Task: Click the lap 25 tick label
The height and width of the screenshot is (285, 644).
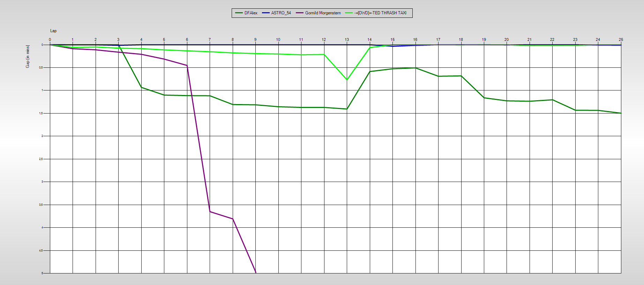Action: (621, 39)
